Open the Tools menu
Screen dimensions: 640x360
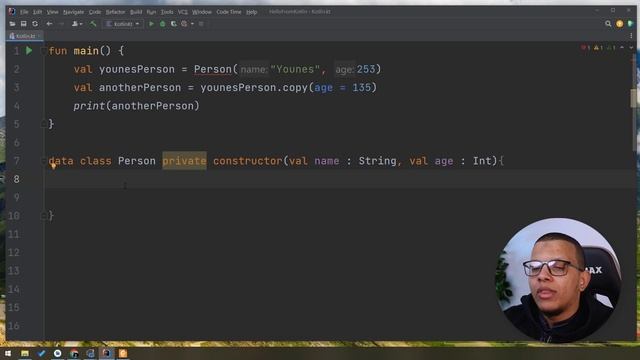click(x=167, y=12)
